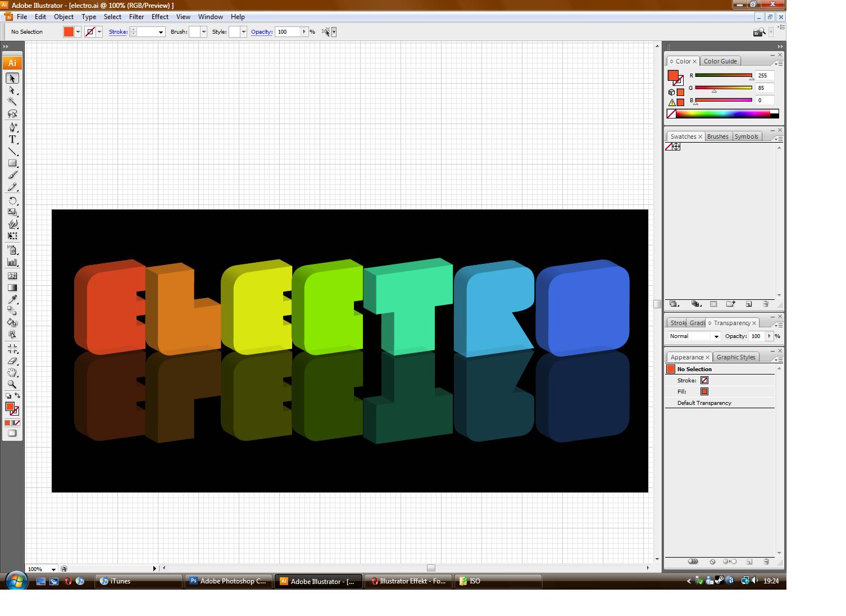
Task: Select the Symbol Sprayer tool
Action: (12, 250)
